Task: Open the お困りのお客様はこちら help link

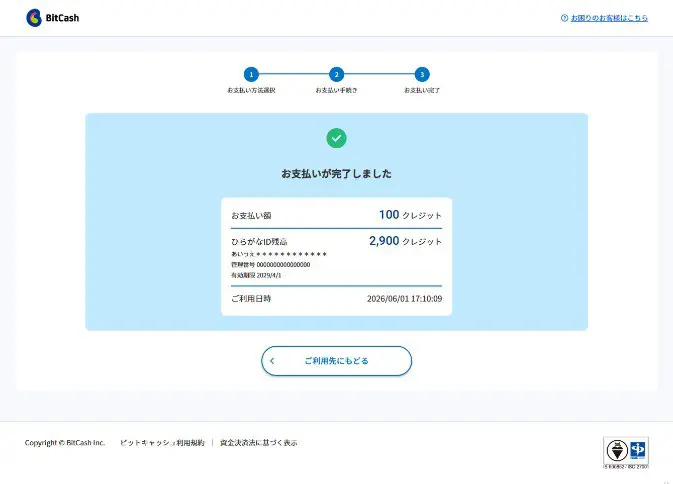Action: pyautogui.click(x=609, y=18)
